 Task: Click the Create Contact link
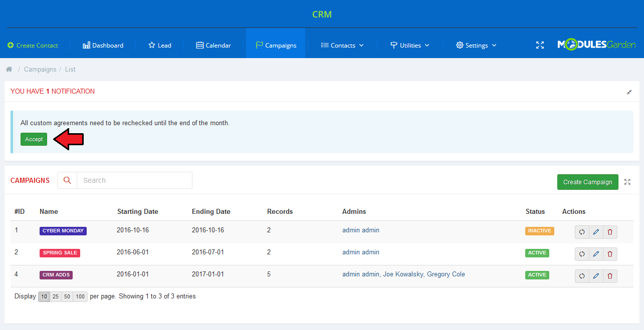(33, 45)
